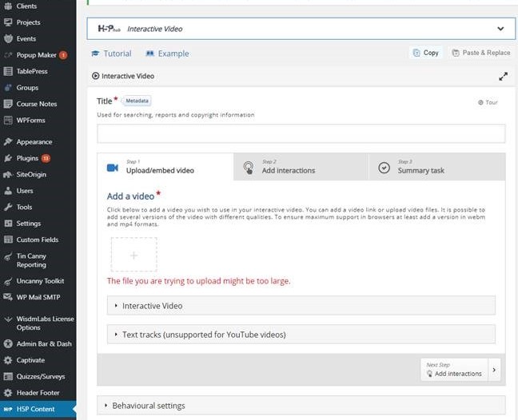
Task: Open Clients in the sidebar
Action: [x=26, y=6]
